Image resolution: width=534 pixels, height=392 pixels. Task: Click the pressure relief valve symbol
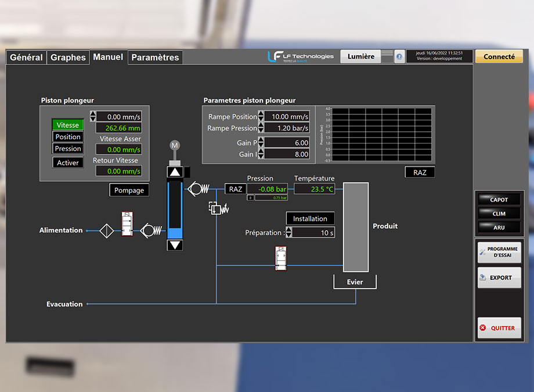pos(216,208)
